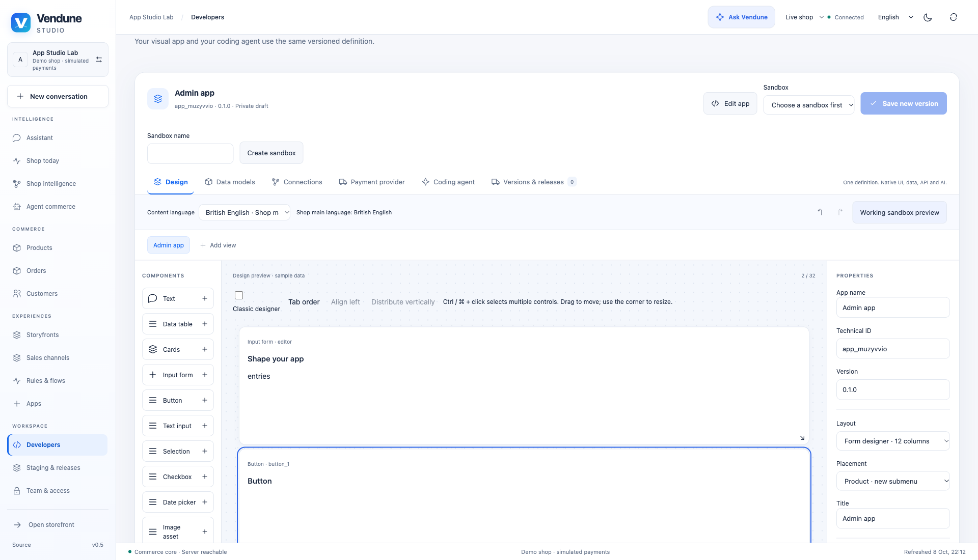Switch to the Design tab

pyautogui.click(x=171, y=182)
